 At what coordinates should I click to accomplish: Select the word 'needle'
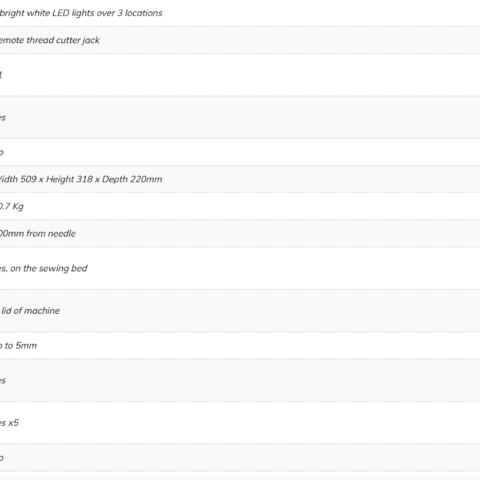62,234
